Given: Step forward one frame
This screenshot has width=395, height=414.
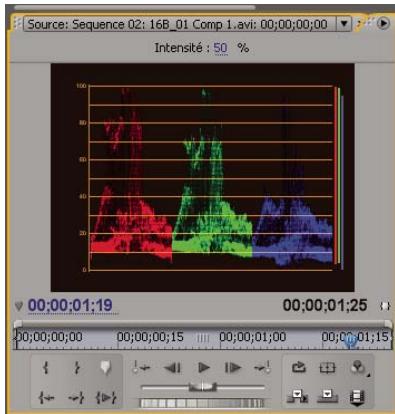Looking at the screenshot, I should pyautogui.click(x=233, y=368).
